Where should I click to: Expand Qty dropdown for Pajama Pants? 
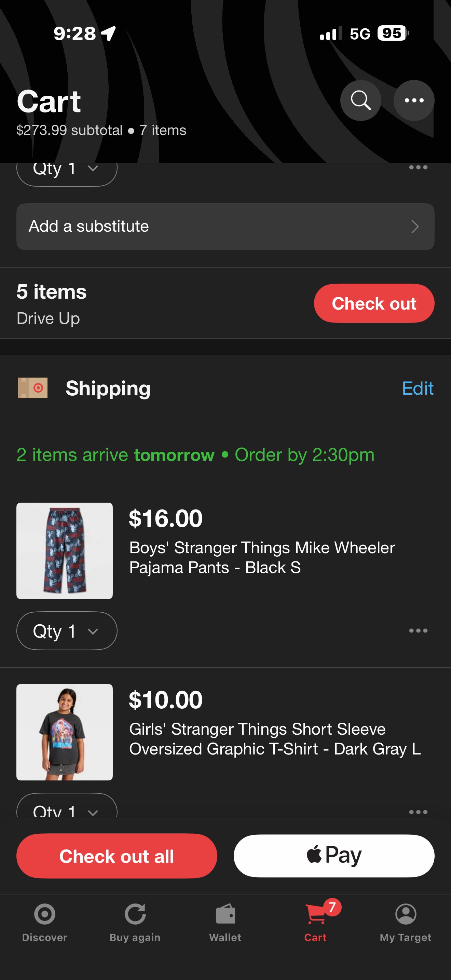pos(67,631)
